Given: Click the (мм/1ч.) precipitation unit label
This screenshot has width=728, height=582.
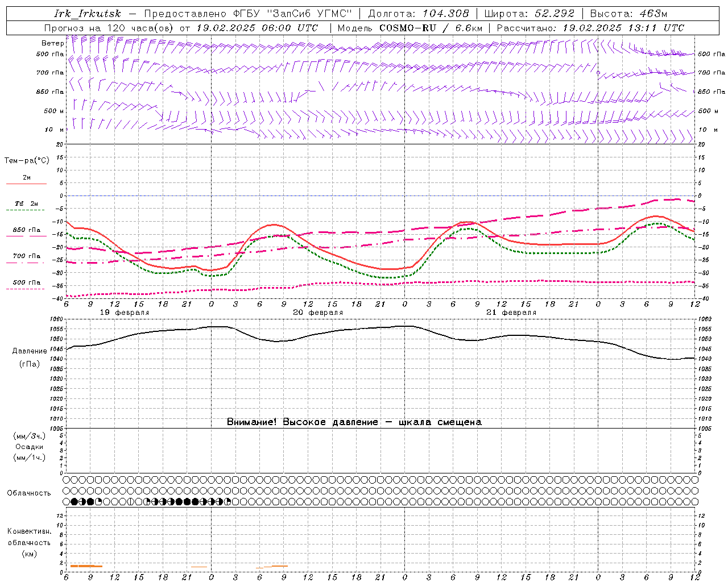Looking at the screenshot, I should (30, 458).
